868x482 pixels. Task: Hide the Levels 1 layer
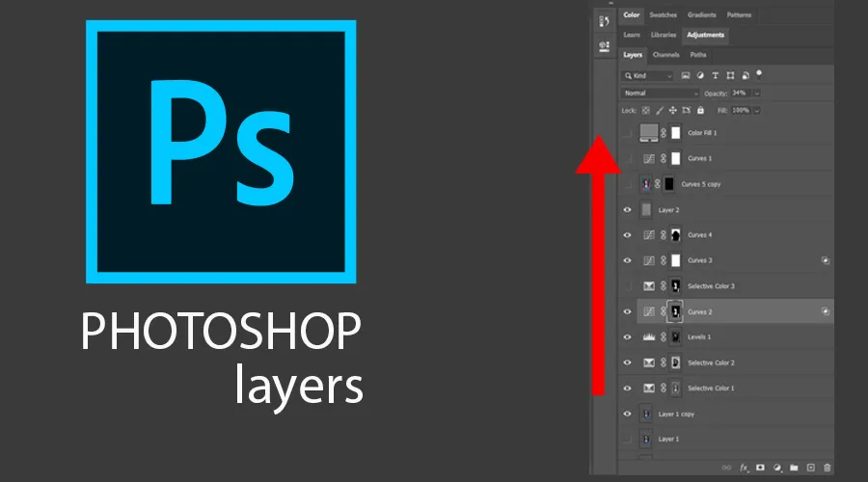[x=627, y=337]
